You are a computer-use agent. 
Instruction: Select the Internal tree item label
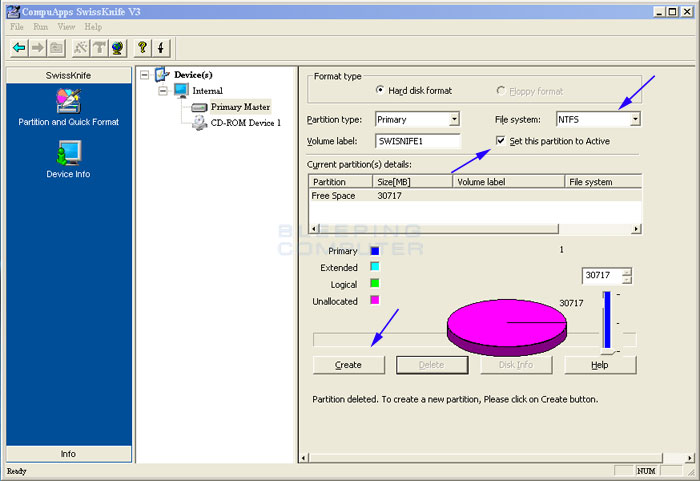(x=208, y=91)
